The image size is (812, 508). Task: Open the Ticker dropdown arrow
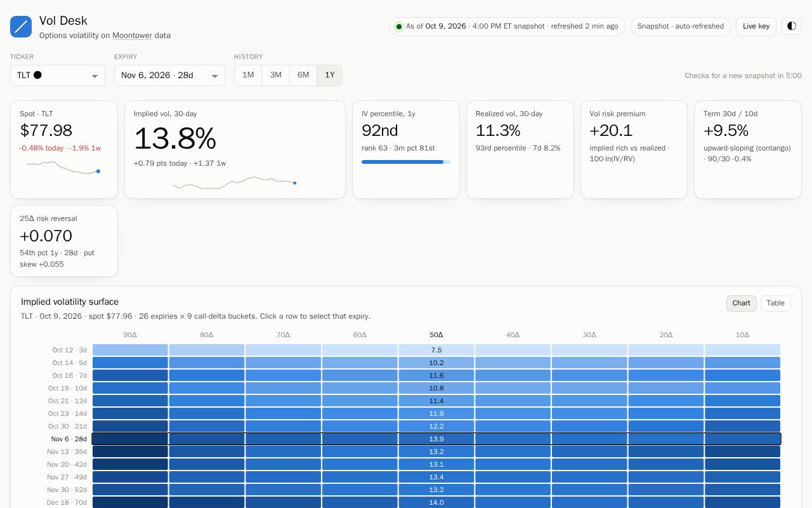click(95, 76)
